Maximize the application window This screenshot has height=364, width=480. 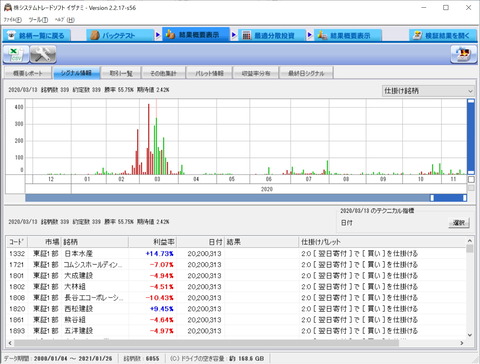click(446, 8)
